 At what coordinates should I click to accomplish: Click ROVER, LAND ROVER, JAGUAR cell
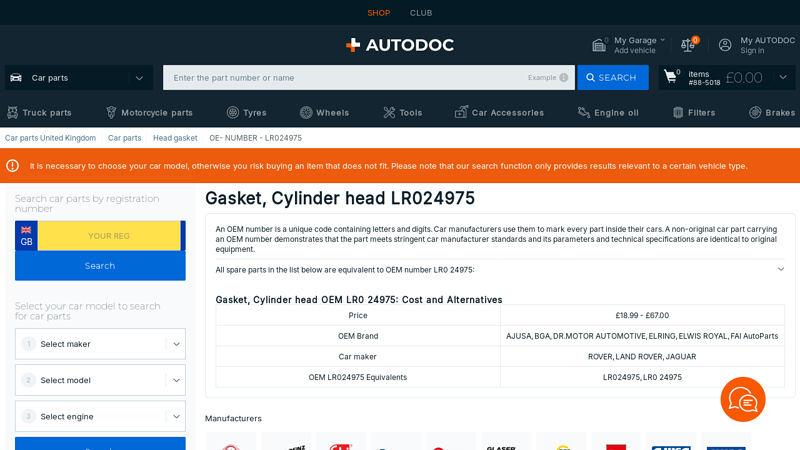click(642, 357)
